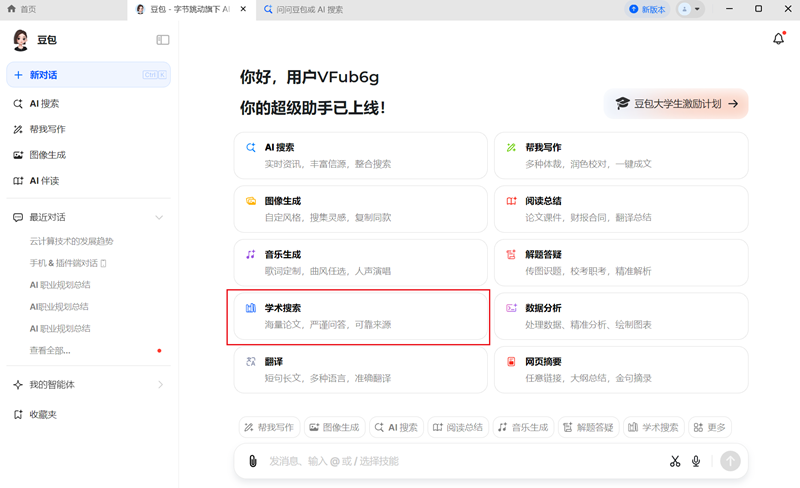Image resolution: width=800 pixels, height=488 pixels.
Task: Click the notification bell icon
Action: tap(778, 39)
